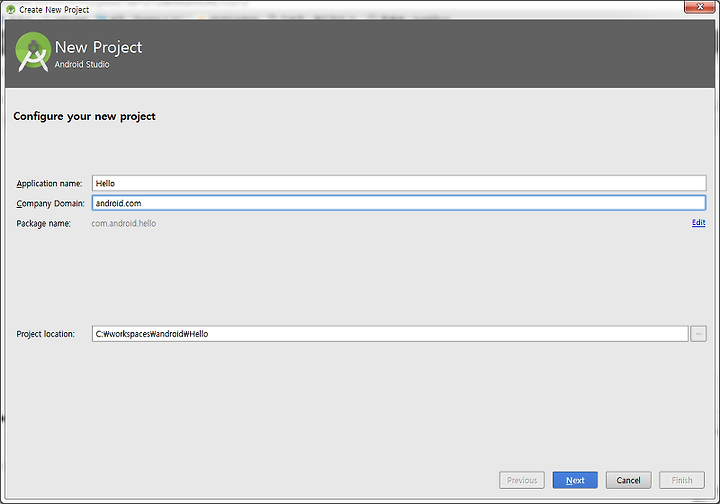
Task: Cancel the new project wizard
Action: [x=628, y=480]
